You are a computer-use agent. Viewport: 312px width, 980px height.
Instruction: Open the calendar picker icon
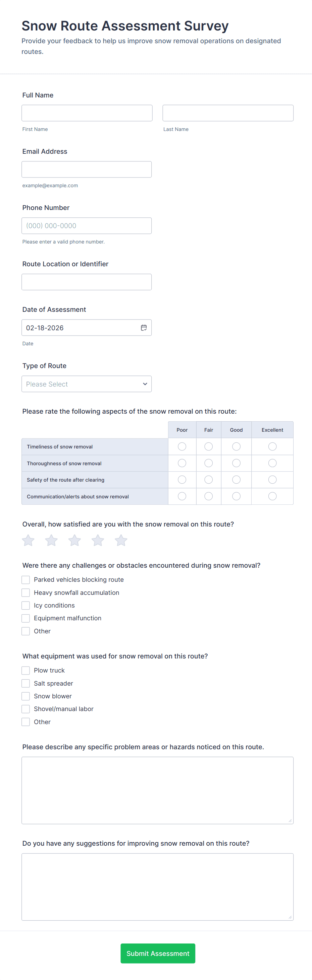[x=144, y=328]
